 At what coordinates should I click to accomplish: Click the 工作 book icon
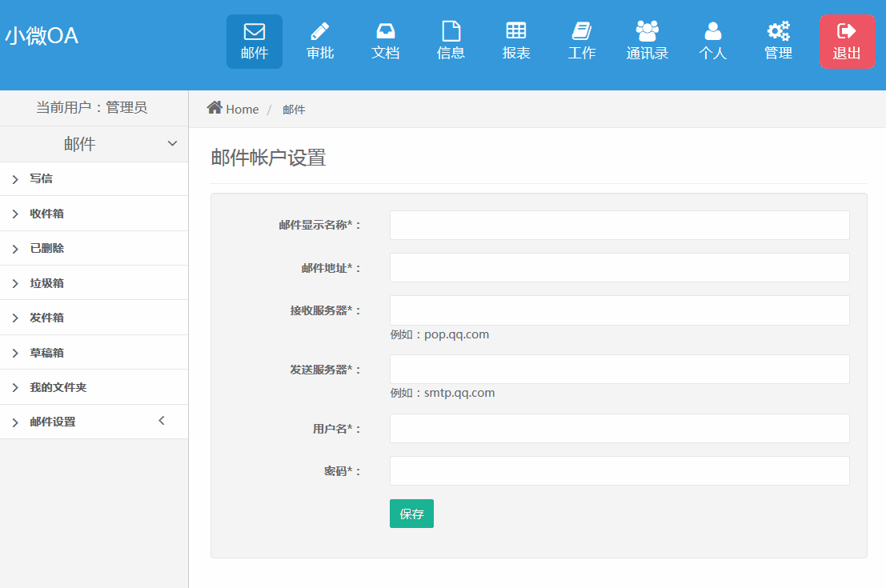[x=582, y=32]
